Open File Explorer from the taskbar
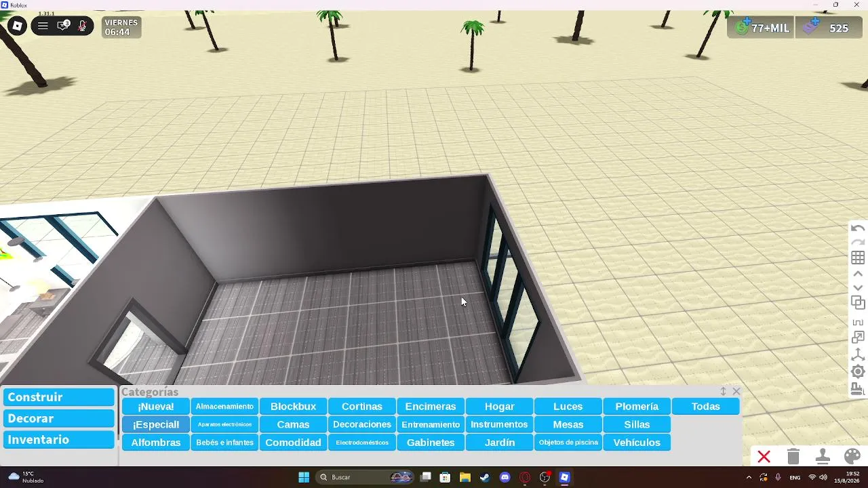868x488 pixels. coord(465,477)
